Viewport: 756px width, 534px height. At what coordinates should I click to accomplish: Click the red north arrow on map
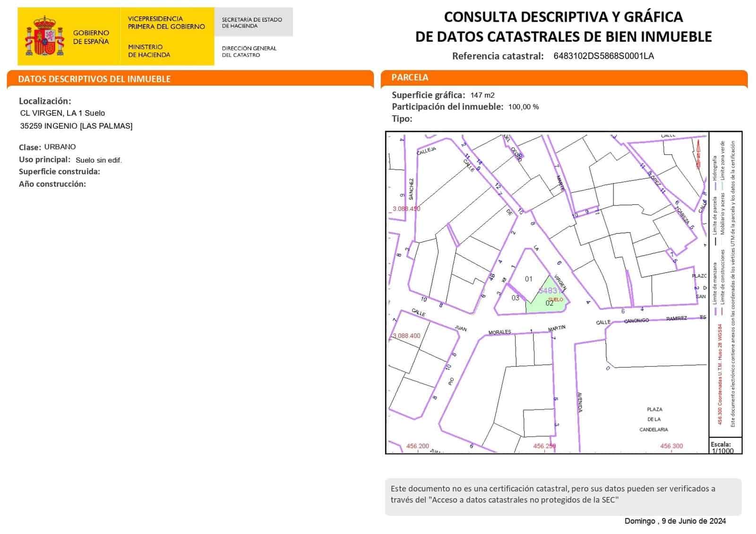[698, 154]
